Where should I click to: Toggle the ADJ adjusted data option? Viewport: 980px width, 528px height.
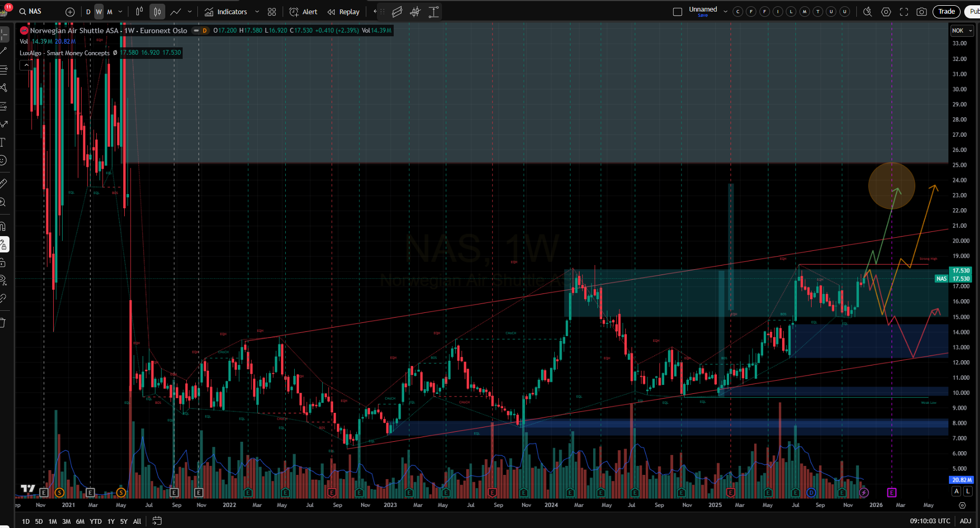click(965, 521)
